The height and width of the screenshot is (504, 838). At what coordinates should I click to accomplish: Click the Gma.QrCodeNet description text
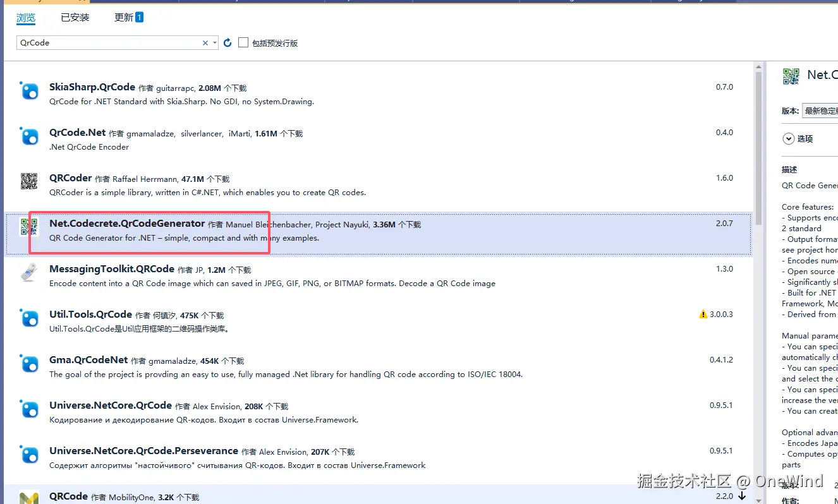(286, 375)
